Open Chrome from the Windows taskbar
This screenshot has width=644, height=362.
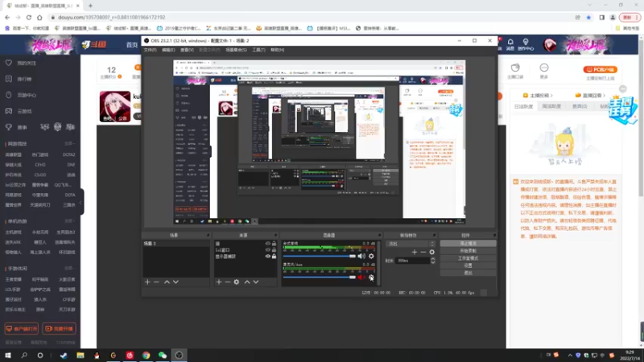coord(147,355)
